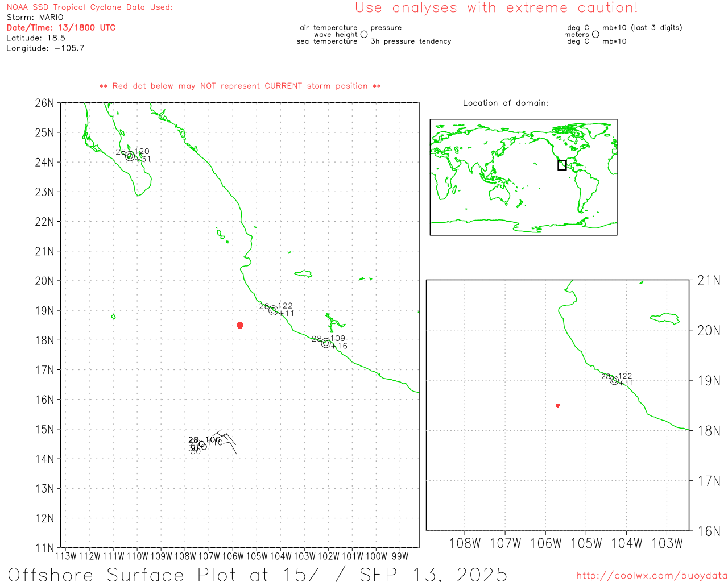
Task: Click the '99W' longitude label
Action: (x=400, y=556)
